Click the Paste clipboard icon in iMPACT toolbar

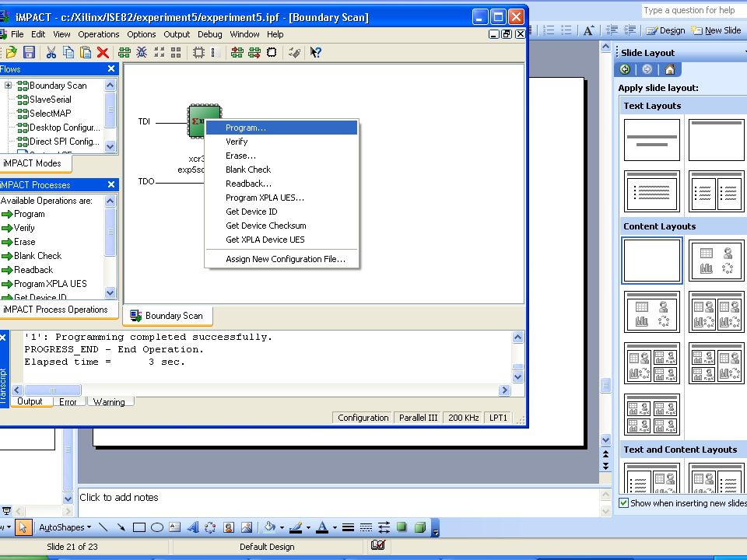coord(86,52)
